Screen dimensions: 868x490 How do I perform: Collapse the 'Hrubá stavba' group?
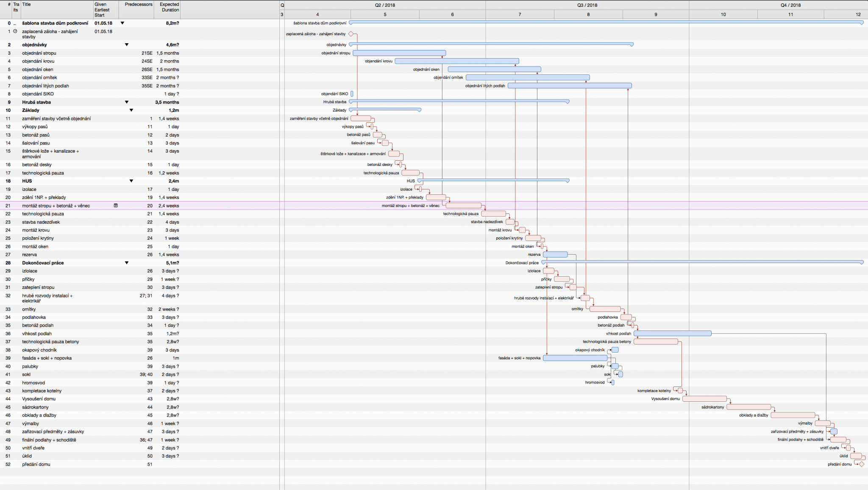tap(127, 102)
